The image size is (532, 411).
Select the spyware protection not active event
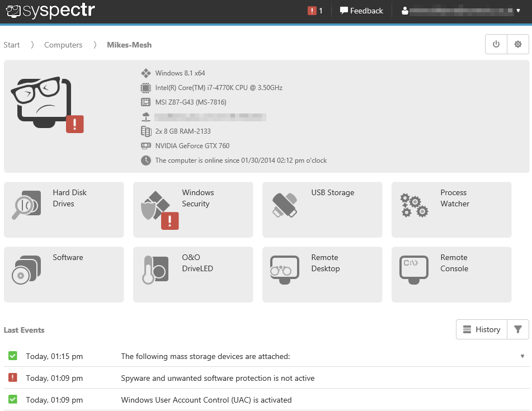coord(218,378)
